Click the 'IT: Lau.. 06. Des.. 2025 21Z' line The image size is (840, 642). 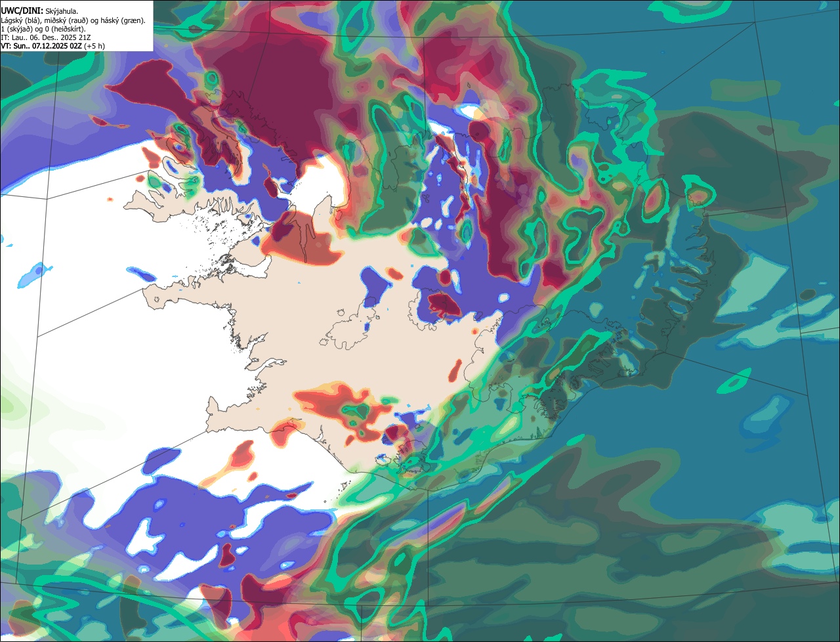click(46, 37)
